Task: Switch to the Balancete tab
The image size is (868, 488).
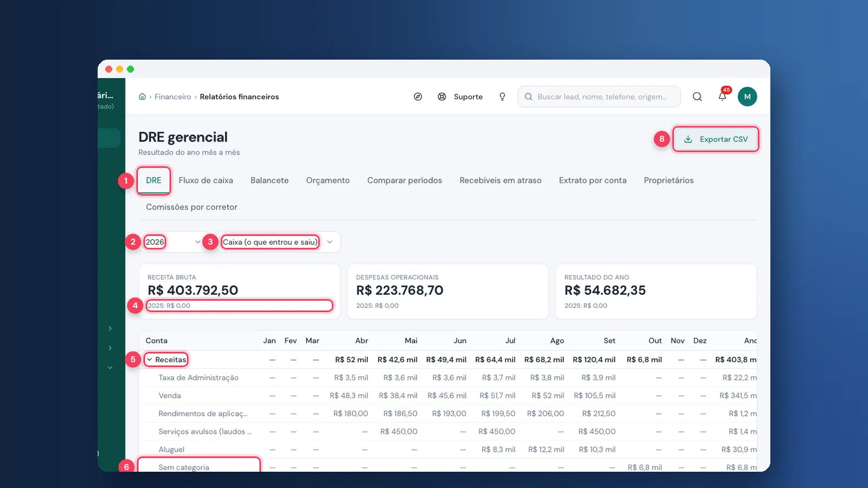Action: 270,181
